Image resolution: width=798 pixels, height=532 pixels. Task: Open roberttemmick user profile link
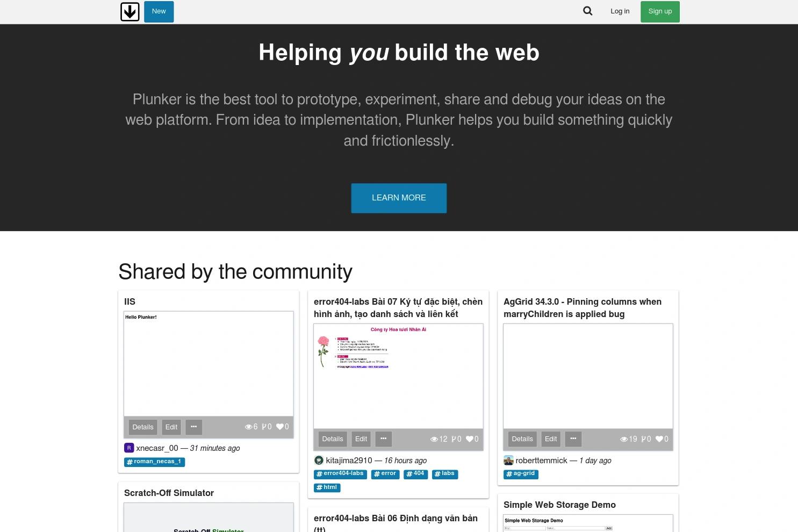541,461
